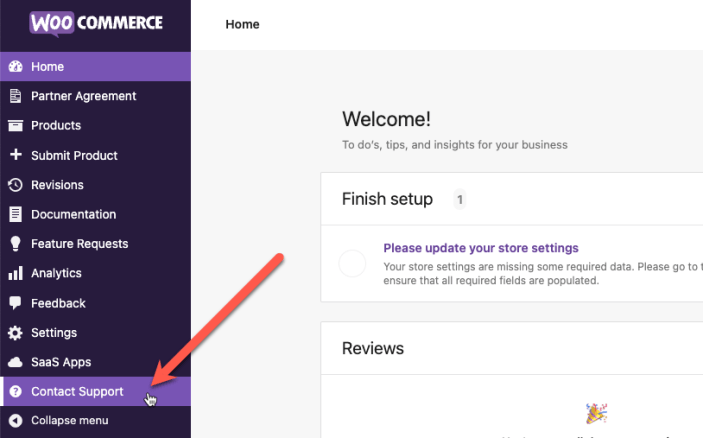Select Collapse menu in the sidebar

click(95, 421)
